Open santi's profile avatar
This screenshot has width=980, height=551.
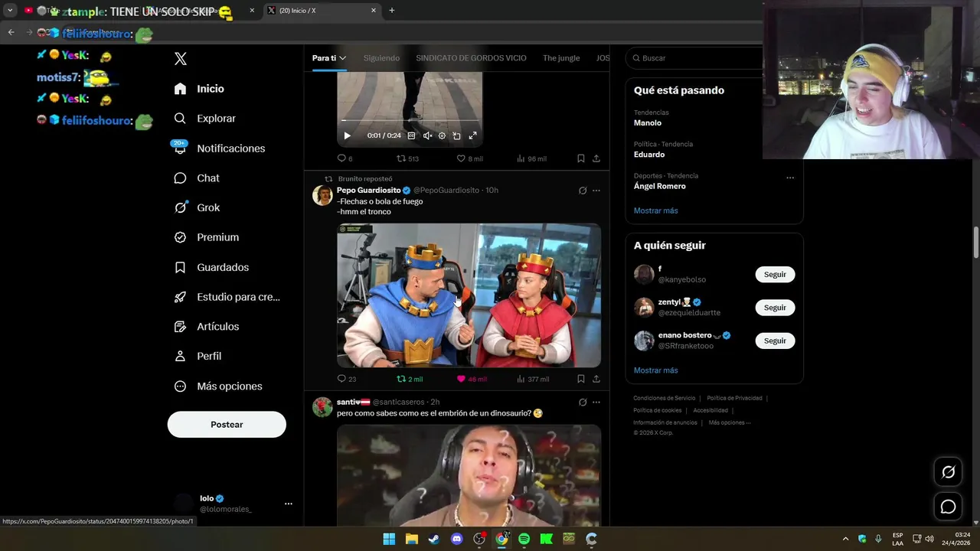322,407
